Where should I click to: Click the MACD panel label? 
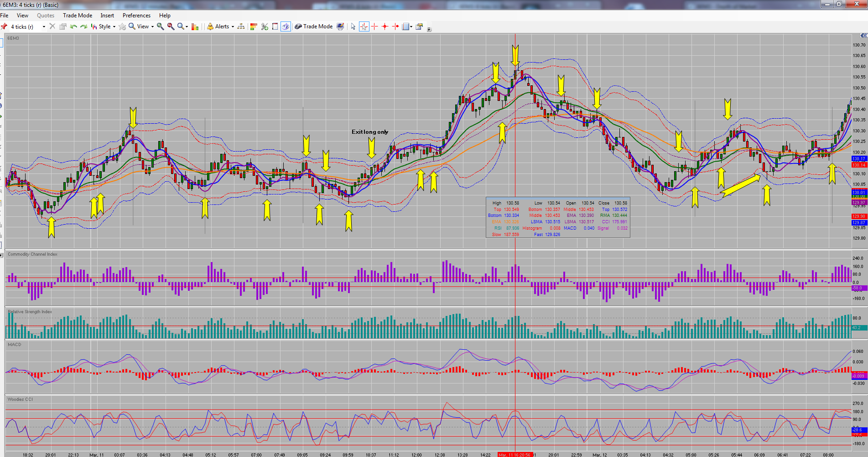[x=14, y=345]
